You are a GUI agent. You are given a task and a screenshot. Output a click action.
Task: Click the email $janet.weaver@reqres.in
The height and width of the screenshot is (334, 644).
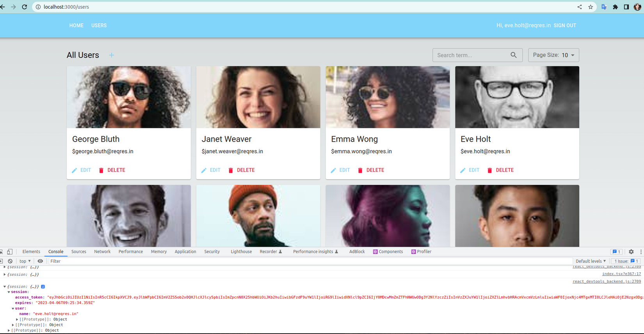click(x=232, y=151)
